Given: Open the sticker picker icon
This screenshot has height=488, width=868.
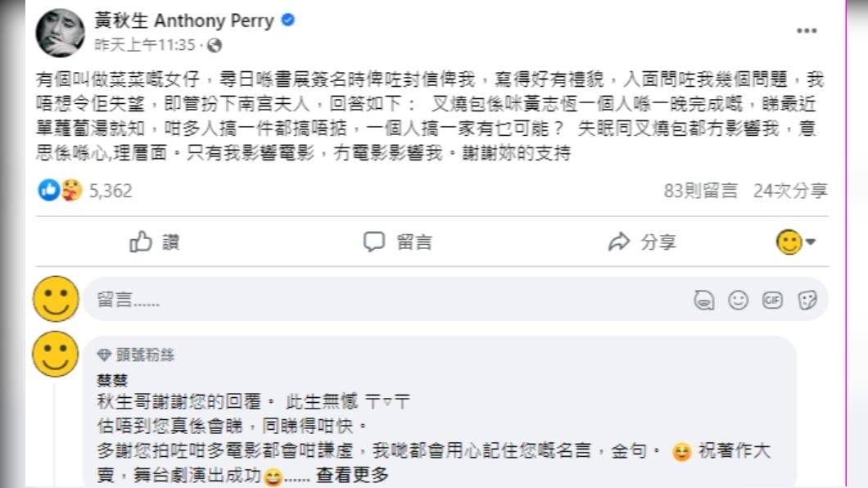Looking at the screenshot, I should coord(807,300).
